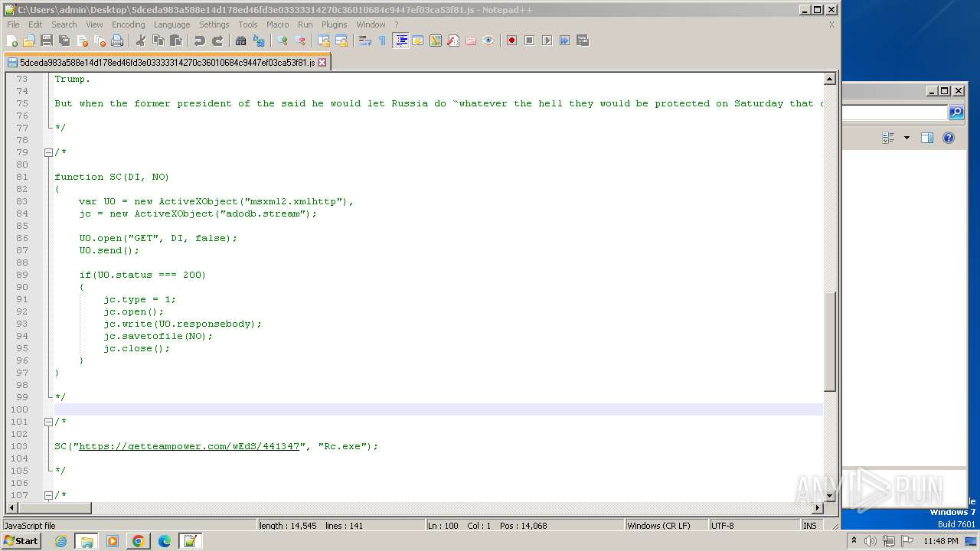Zoom in using the Zoom In toolbar icon

click(x=283, y=41)
